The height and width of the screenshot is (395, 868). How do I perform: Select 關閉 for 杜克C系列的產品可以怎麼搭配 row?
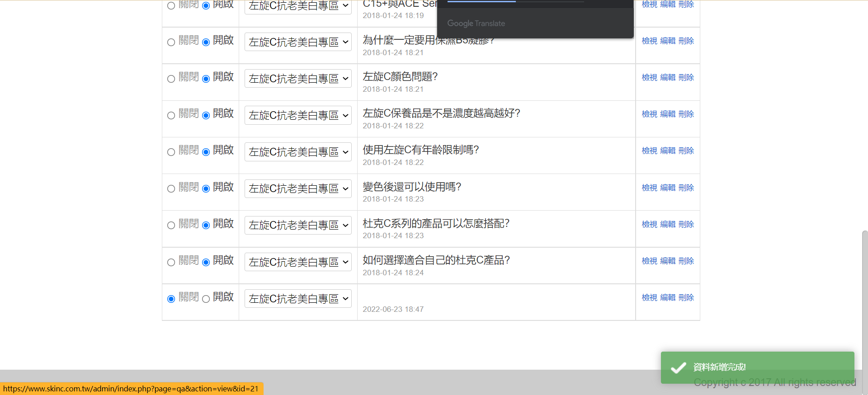click(171, 226)
